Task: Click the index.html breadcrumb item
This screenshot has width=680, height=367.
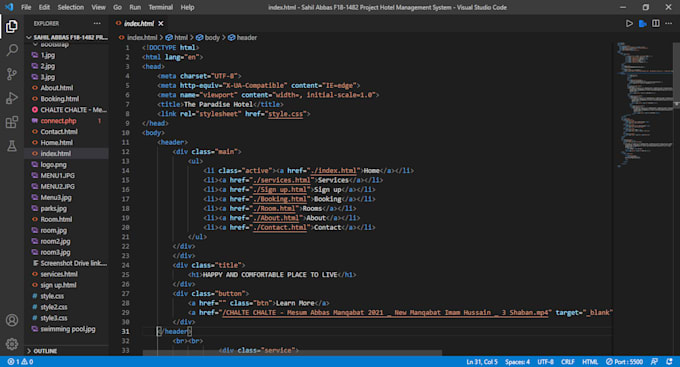Action: (x=138, y=38)
